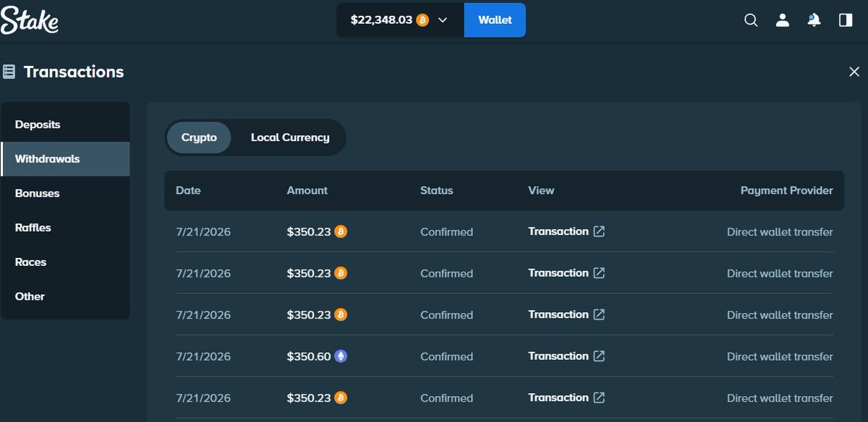
Task: Select Raffles in the sidebar
Action: (x=65, y=228)
